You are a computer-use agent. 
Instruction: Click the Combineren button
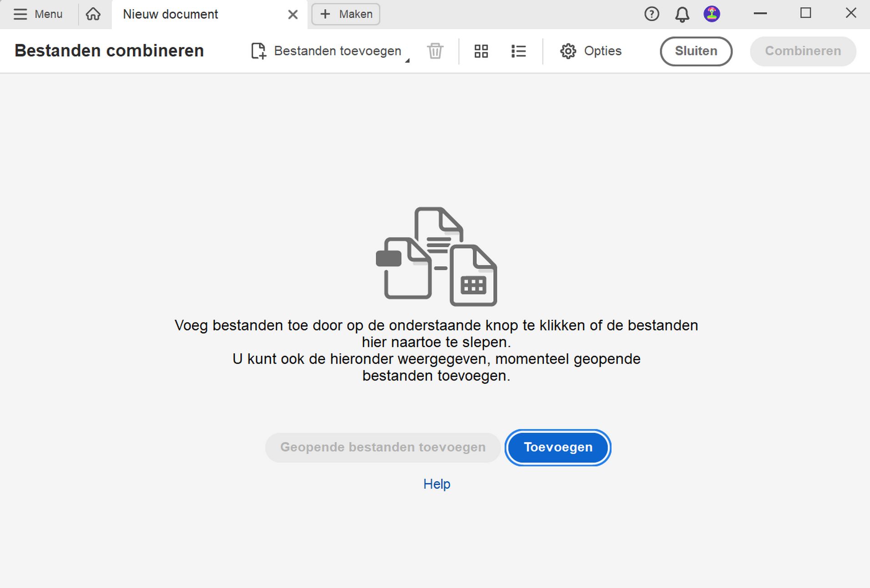click(803, 51)
